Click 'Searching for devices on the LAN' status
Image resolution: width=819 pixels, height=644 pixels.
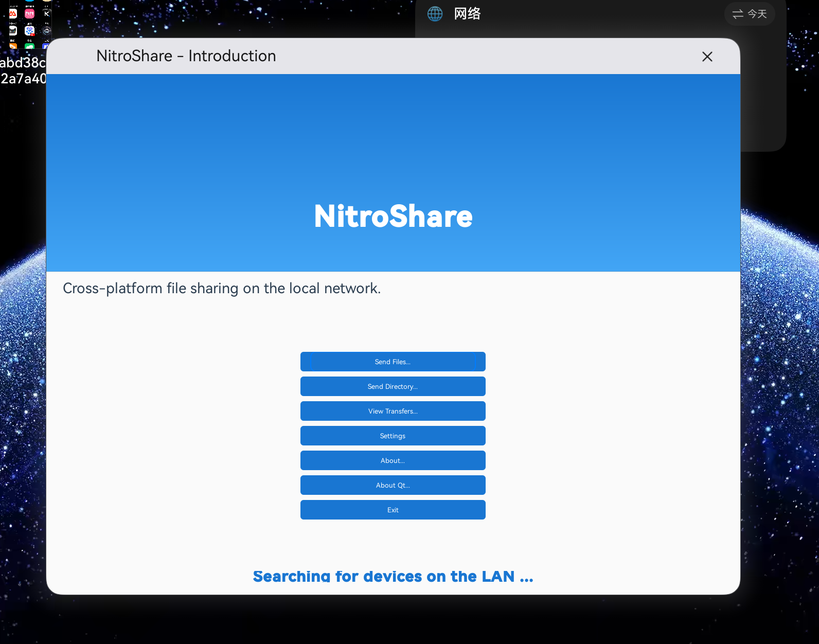pyautogui.click(x=393, y=576)
